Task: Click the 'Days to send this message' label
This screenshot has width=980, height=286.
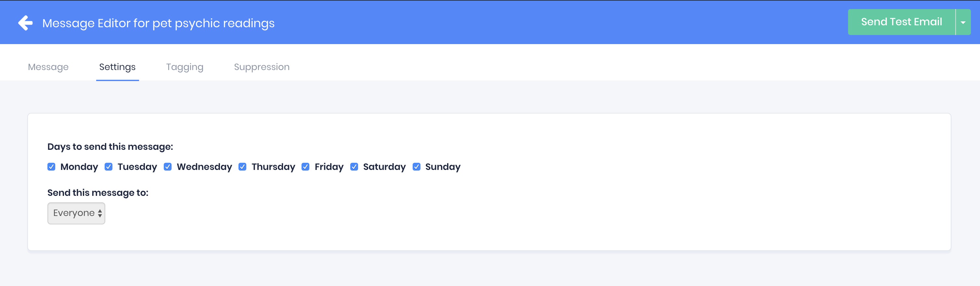Action: pos(110,147)
